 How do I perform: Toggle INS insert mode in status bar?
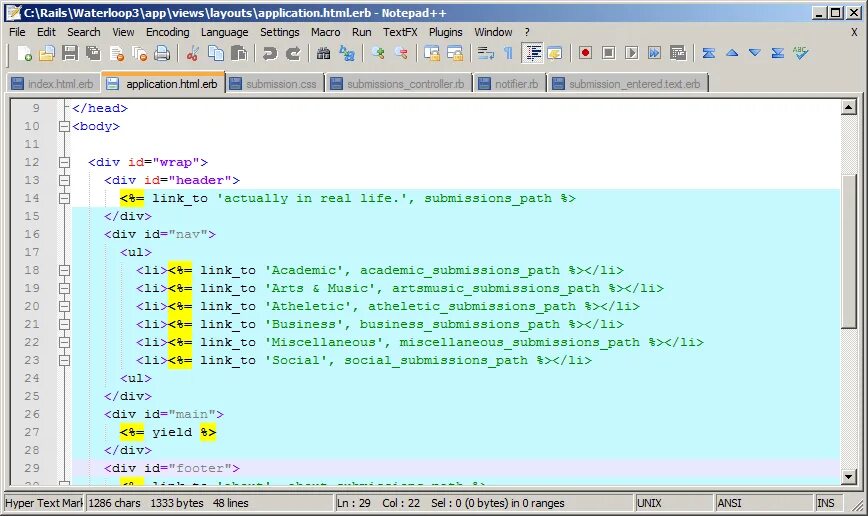pyautogui.click(x=829, y=503)
